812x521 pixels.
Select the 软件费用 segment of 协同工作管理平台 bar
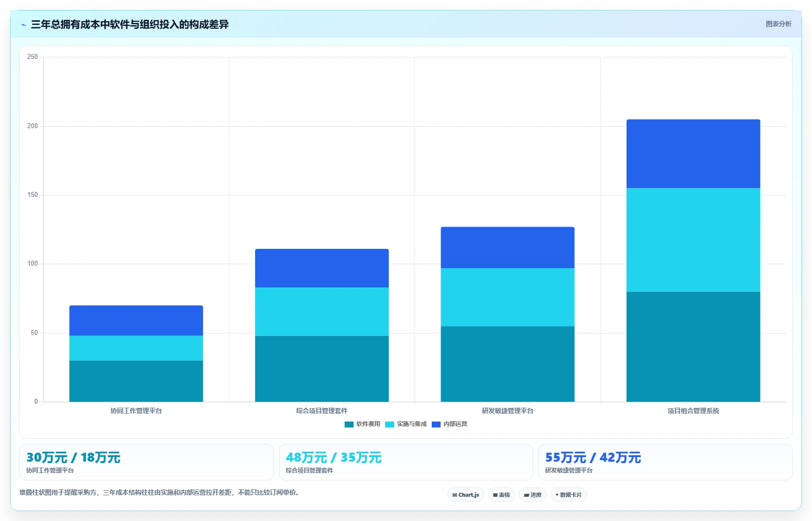[x=136, y=381]
